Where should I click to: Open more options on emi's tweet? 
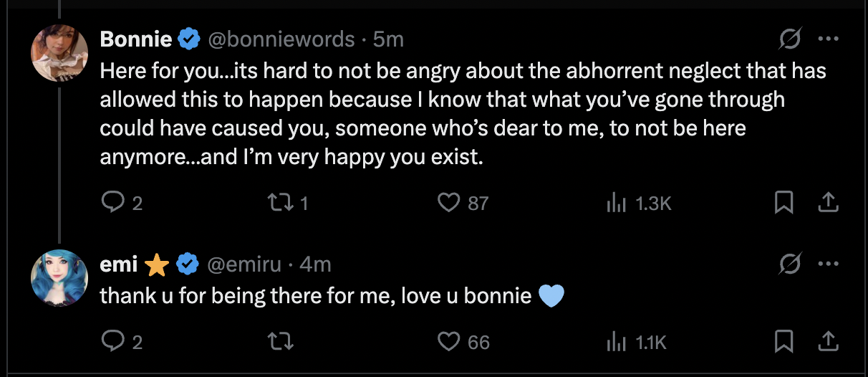[x=828, y=265]
